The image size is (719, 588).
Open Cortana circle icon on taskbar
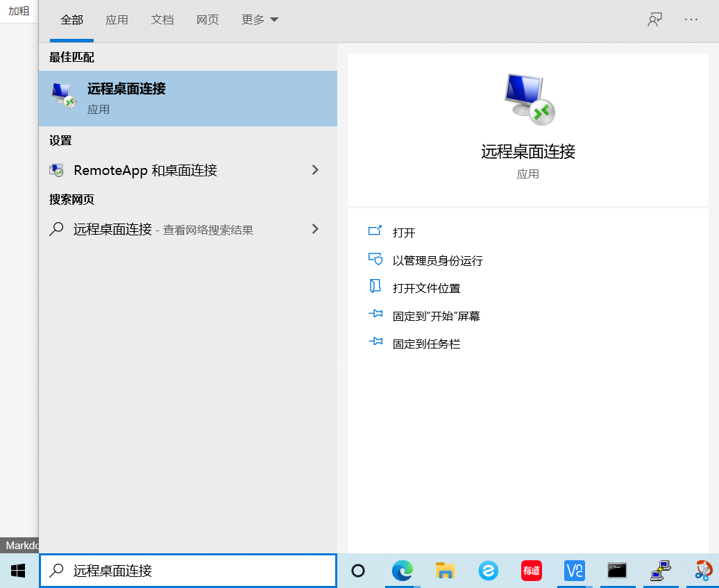[357, 571]
